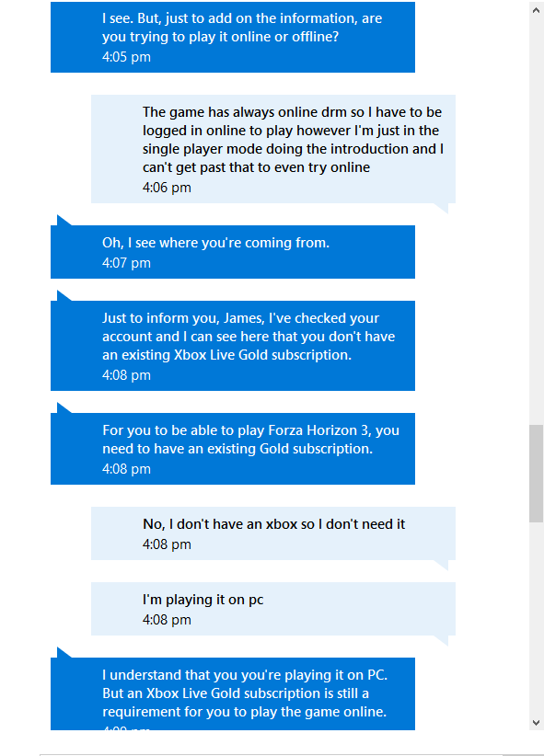
Task: Click the 4:05 pm timestamp
Action: pos(126,57)
